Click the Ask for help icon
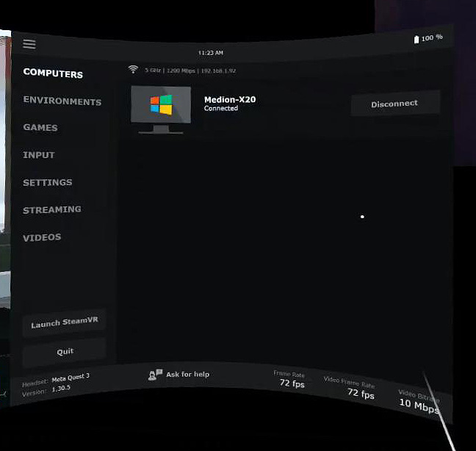Image resolution: width=476 pixels, height=451 pixels. [x=155, y=375]
